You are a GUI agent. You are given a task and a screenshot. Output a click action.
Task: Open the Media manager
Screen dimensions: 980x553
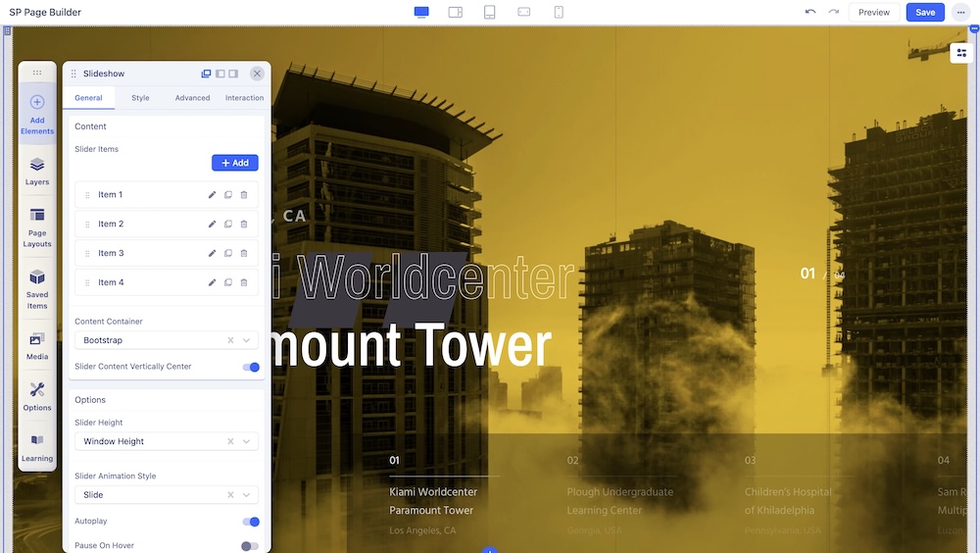point(37,346)
